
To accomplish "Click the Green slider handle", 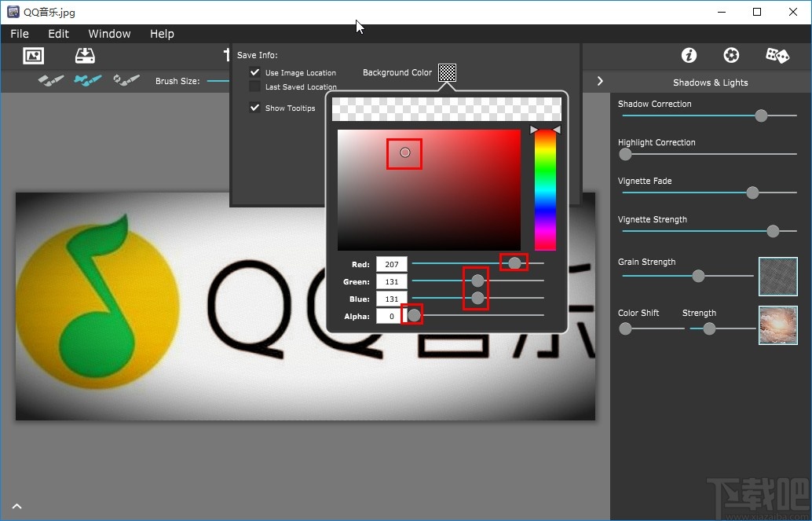I will click(x=477, y=281).
